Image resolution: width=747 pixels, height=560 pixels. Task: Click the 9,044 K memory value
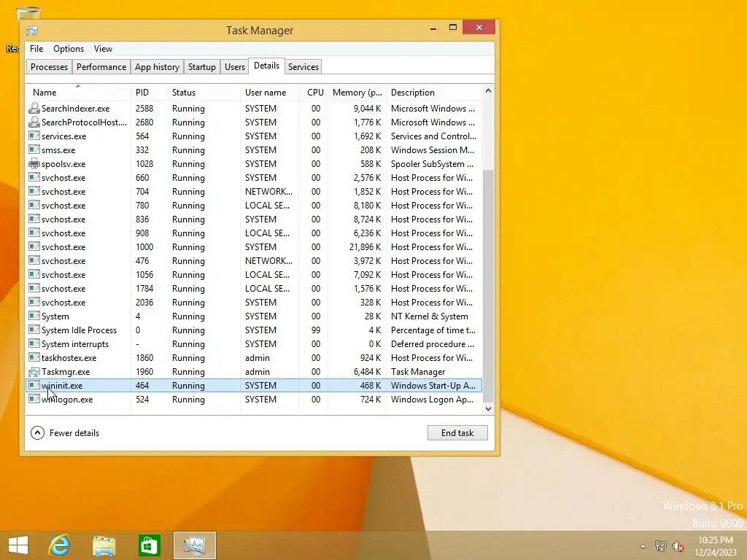pyautogui.click(x=368, y=108)
